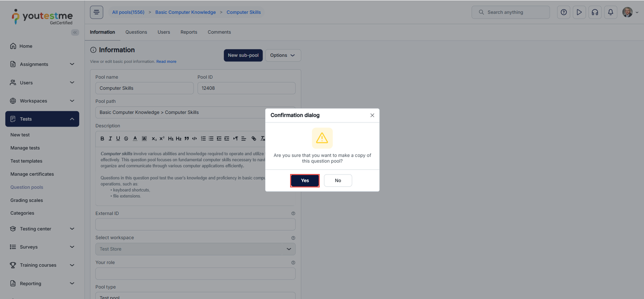This screenshot has width=644, height=299.
Task: Toggle bold formatting in description editor
Action: click(102, 139)
